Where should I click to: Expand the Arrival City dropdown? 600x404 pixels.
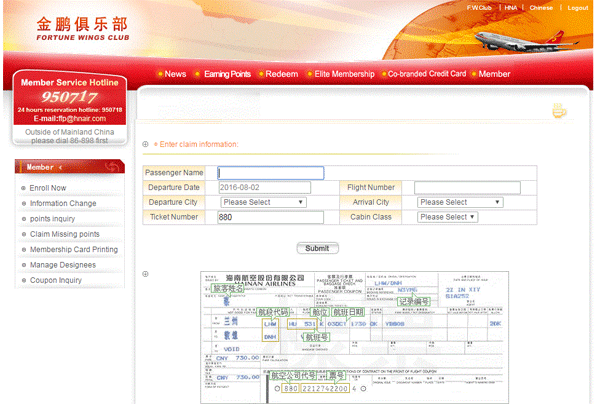pos(460,202)
